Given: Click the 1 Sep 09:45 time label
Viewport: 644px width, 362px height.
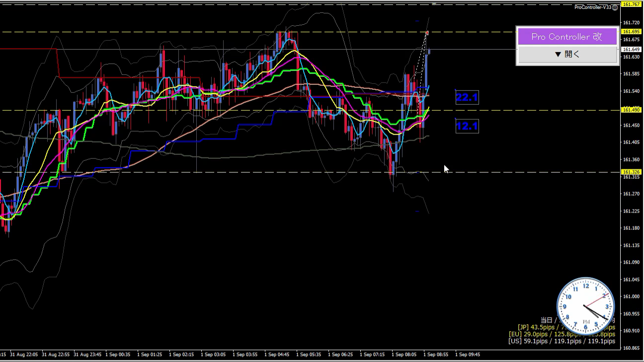Looking at the screenshot, I should 468,355.
